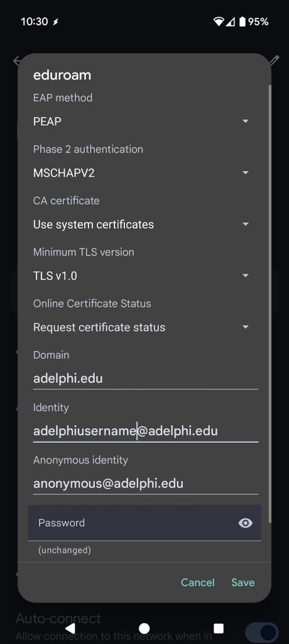
Task: Tap the Android back navigation button
Action: [70, 628]
